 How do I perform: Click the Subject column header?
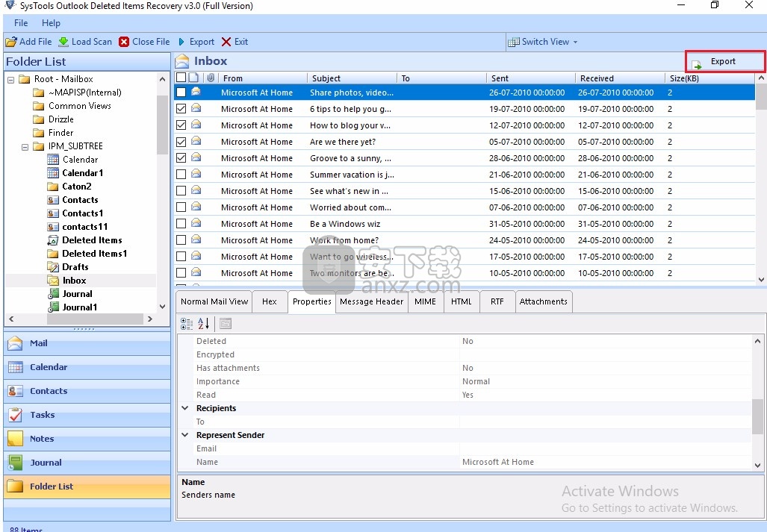[352, 78]
